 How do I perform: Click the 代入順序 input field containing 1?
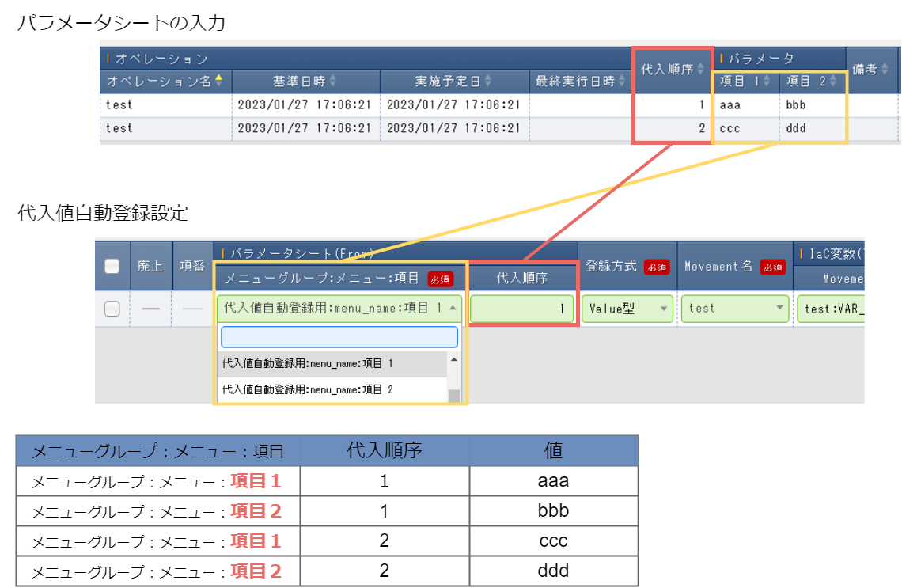click(x=522, y=309)
